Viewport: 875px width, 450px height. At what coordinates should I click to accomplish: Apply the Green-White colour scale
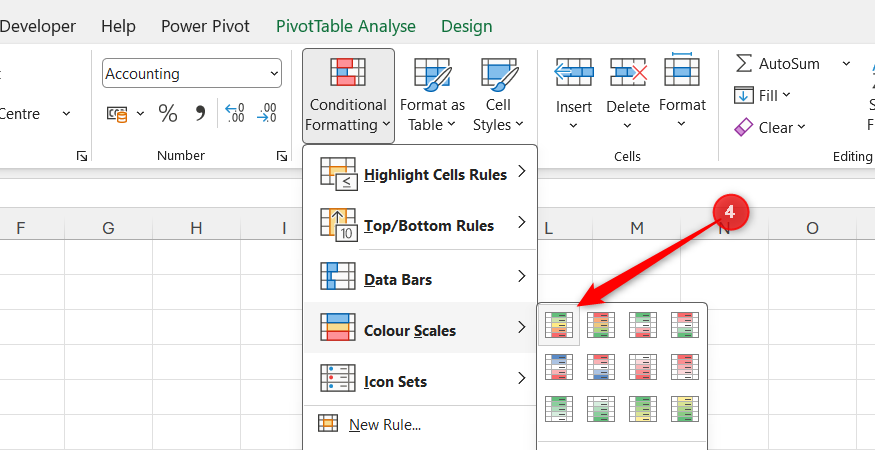tap(559, 409)
